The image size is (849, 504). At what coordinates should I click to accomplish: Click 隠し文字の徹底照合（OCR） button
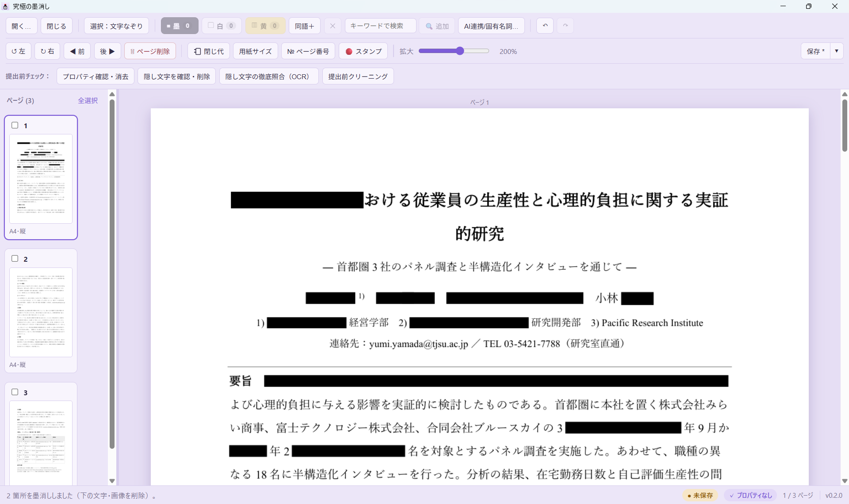tap(269, 76)
